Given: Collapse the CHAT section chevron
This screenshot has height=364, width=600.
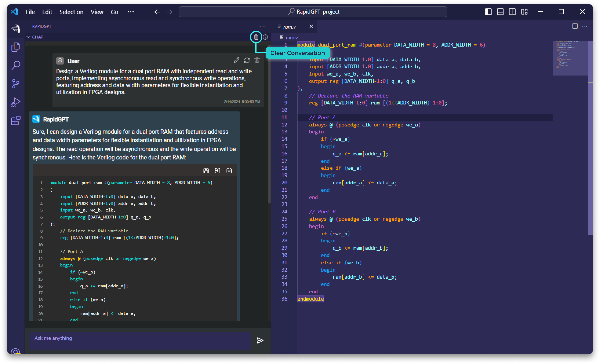Looking at the screenshot, I should (28, 37).
